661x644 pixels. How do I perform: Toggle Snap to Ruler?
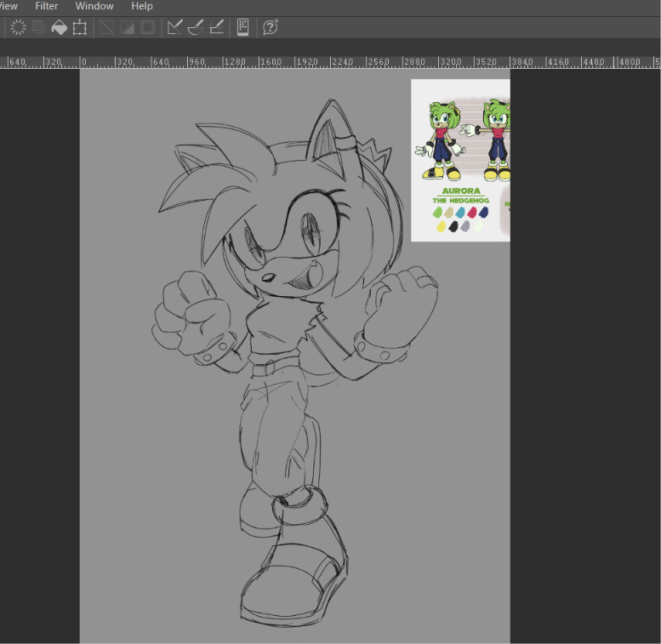pos(174,27)
